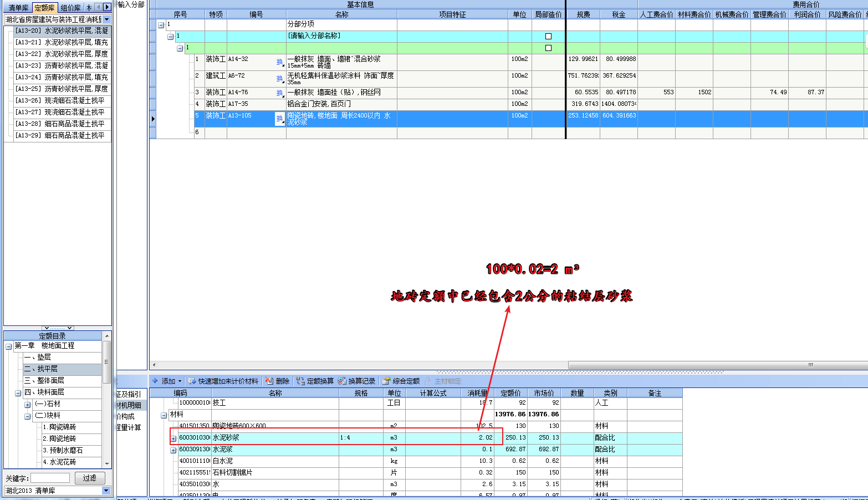This screenshot has width=868, height=500.
Task: Open 定额换算 from the toolbar
Action: [315, 381]
